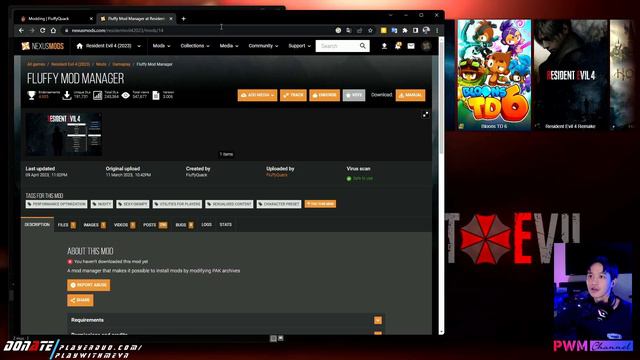Switch to the Posts tab
The height and width of the screenshot is (360, 640).
(x=155, y=225)
